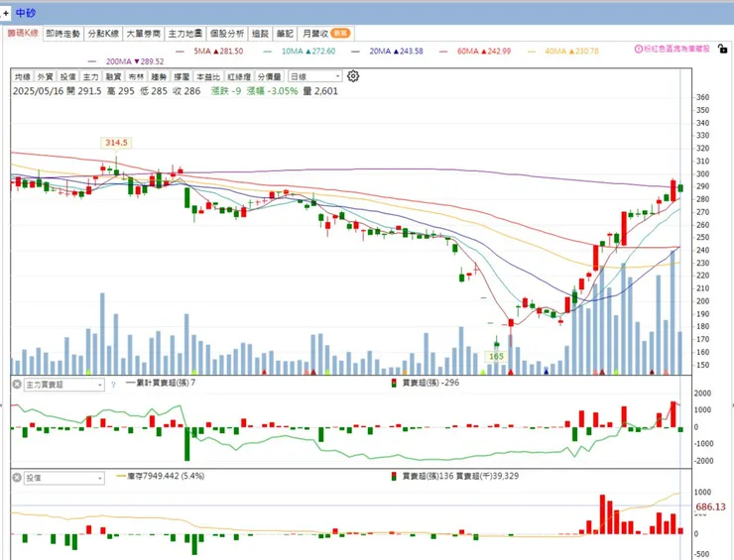Click the 中砂 stock title
734x560 pixels.
click(x=25, y=13)
